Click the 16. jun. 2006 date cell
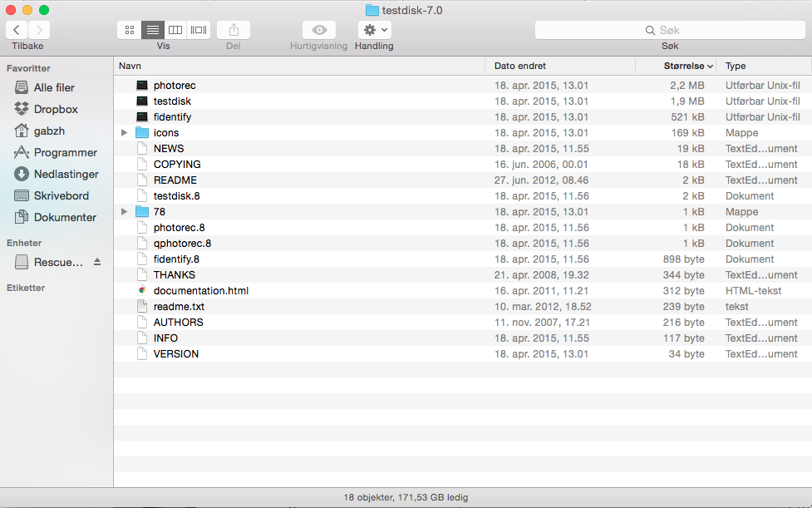Image resolution: width=812 pixels, height=508 pixels. pyautogui.click(x=541, y=164)
